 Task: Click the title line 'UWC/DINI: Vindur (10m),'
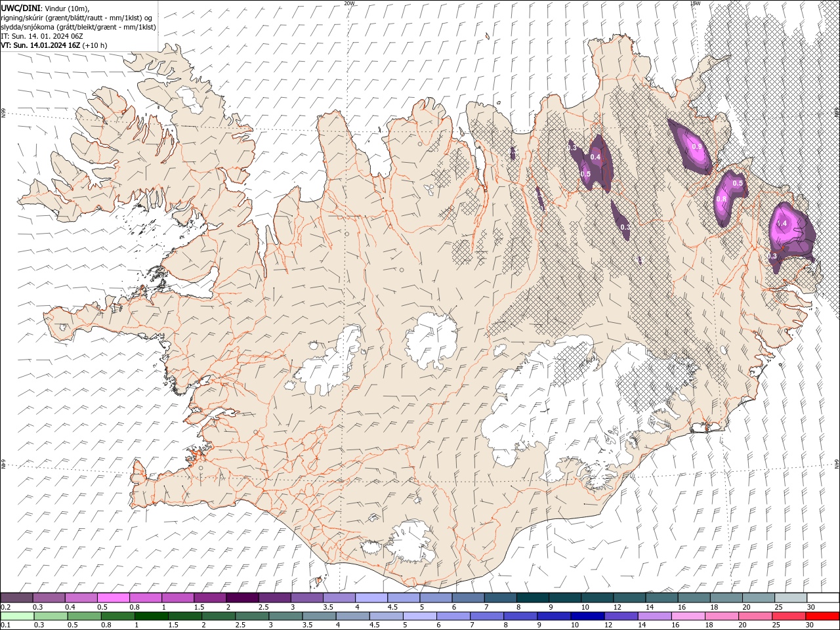click(44, 8)
